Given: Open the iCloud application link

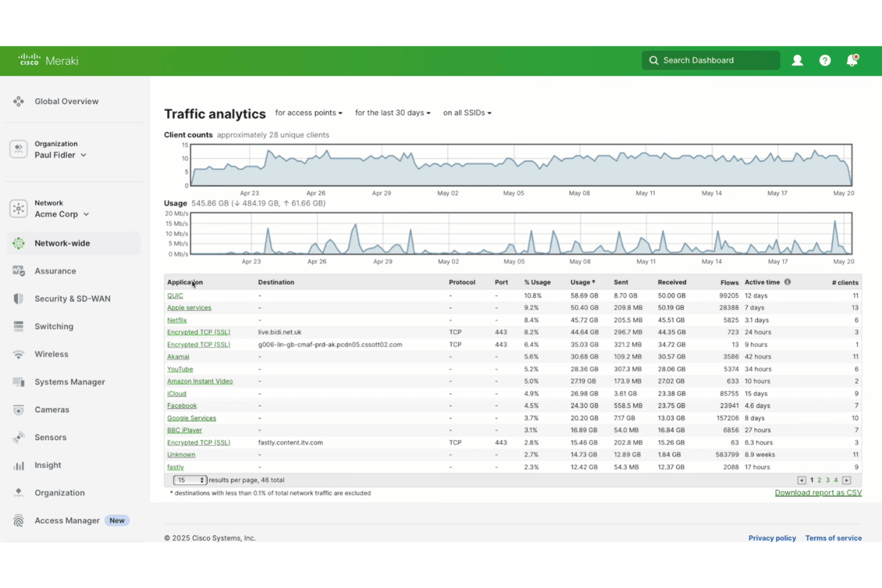Looking at the screenshot, I should (176, 394).
